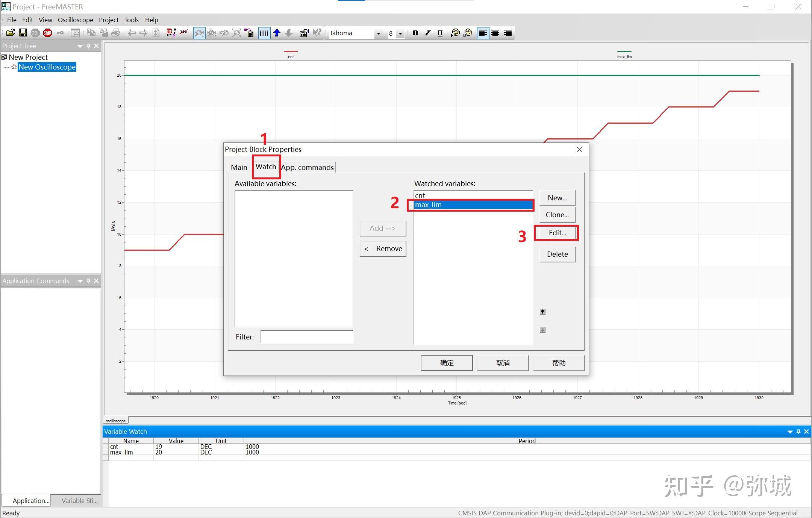Screen dimensions: 812x518
Task: Expand the Application Commands panel menu arrow
Action: tap(80, 281)
